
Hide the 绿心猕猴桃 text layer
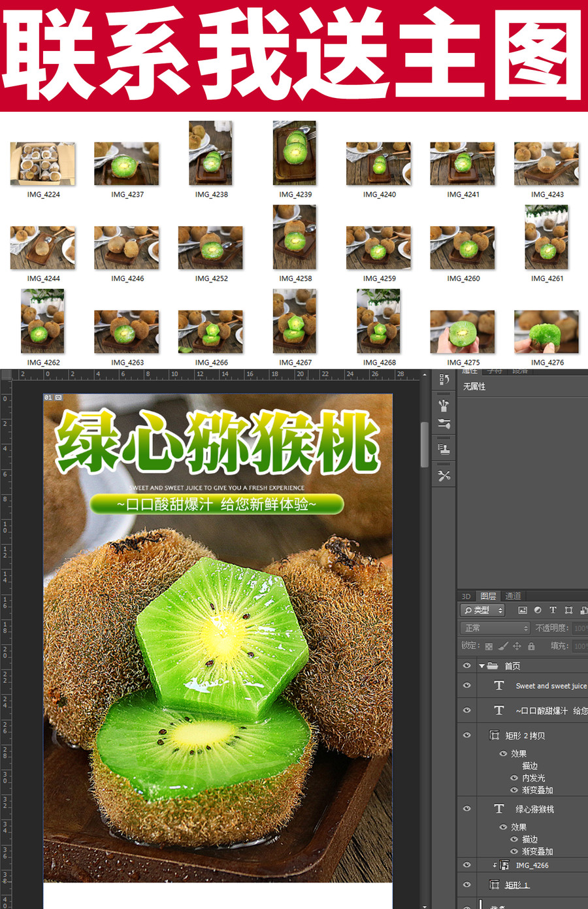click(x=466, y=809)
